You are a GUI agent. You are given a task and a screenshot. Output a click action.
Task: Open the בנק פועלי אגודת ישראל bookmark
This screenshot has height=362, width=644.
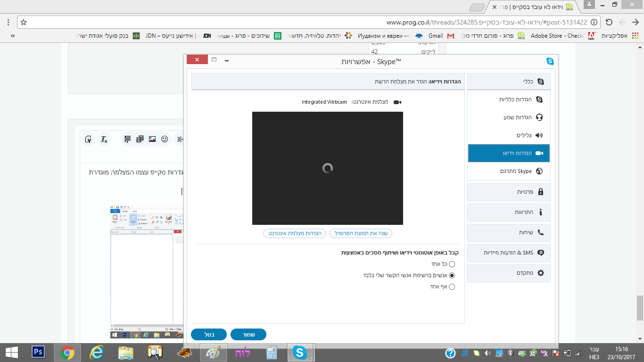coord(107,36)
